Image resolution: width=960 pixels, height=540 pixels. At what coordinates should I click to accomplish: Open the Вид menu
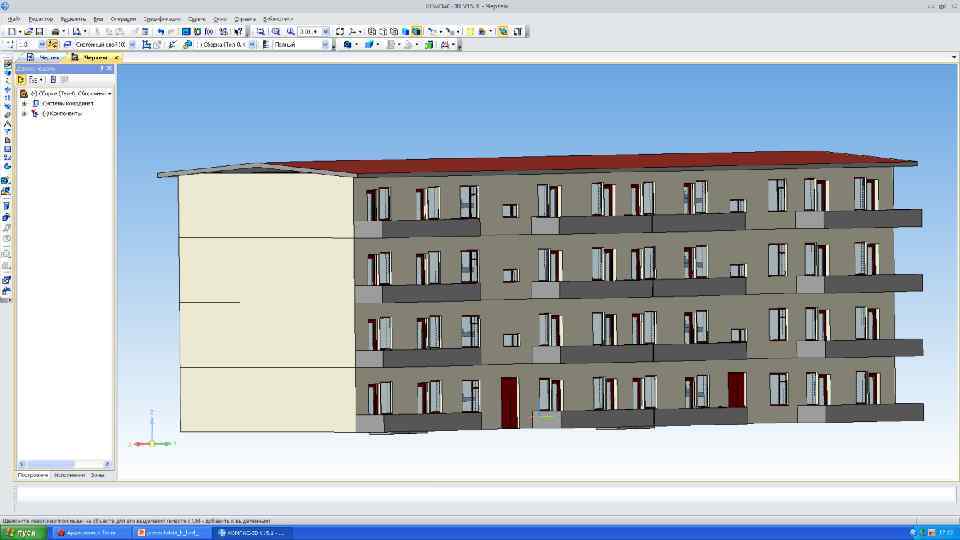click(x=98, y=19)
